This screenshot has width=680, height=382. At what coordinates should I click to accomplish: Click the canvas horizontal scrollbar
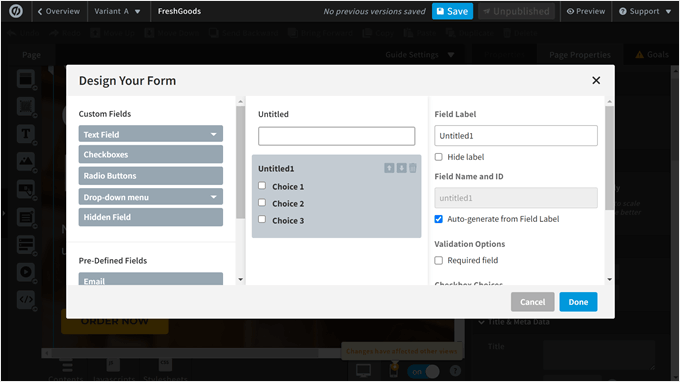186,353
